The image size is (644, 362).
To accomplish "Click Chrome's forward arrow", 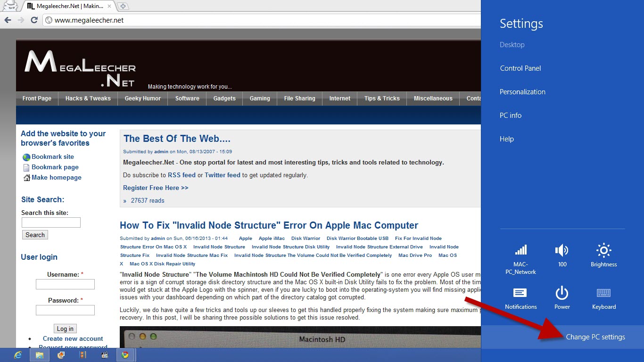I will coord(21,20).
